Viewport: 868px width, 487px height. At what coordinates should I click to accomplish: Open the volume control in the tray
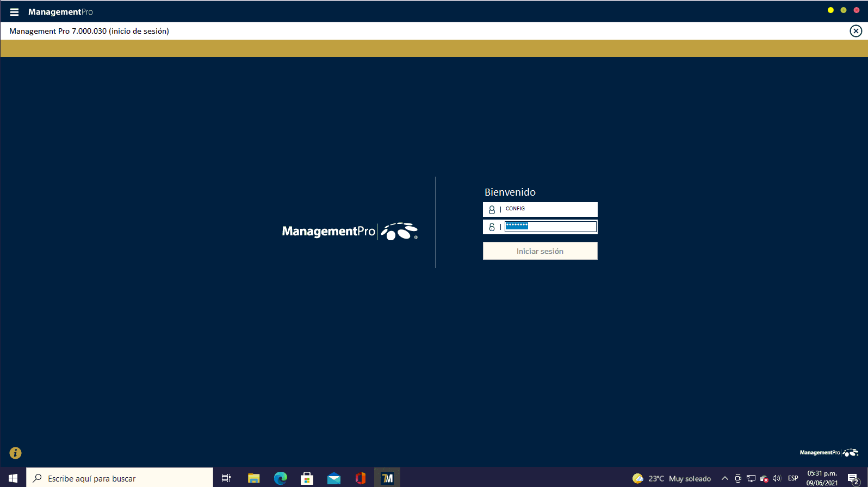coord(777,478)
